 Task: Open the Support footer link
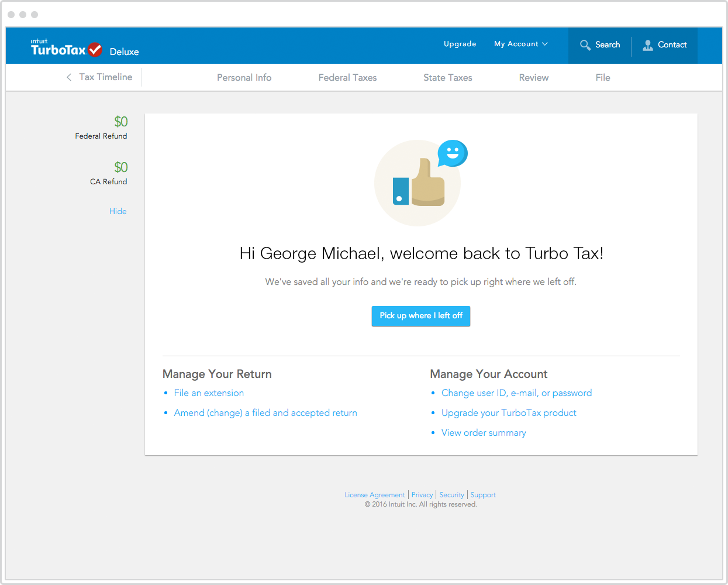coord(483,495)
